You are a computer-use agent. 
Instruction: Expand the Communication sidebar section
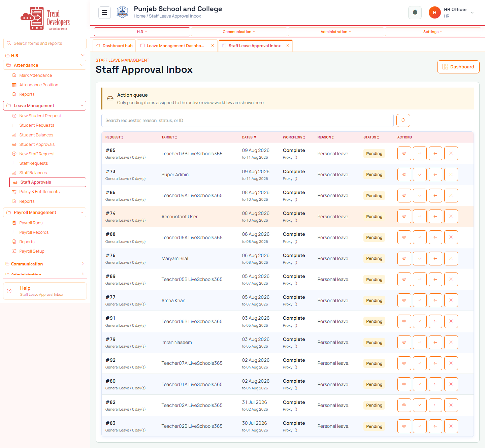(45, 264)
